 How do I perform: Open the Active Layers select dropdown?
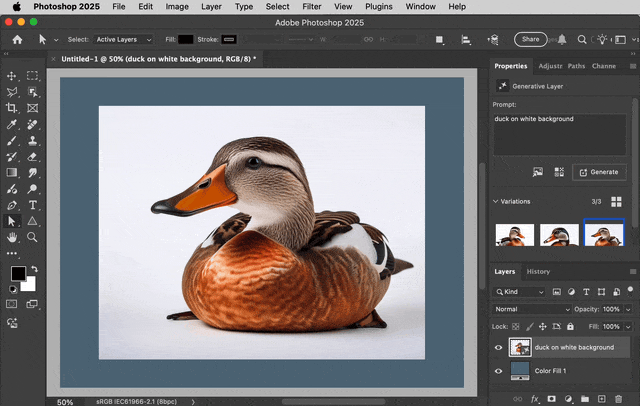(x=124, y=40)
